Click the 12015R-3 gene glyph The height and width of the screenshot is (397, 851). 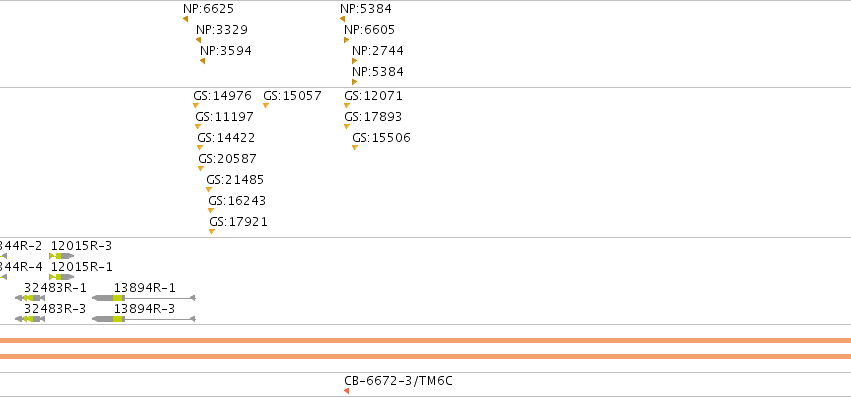point(62,256)
